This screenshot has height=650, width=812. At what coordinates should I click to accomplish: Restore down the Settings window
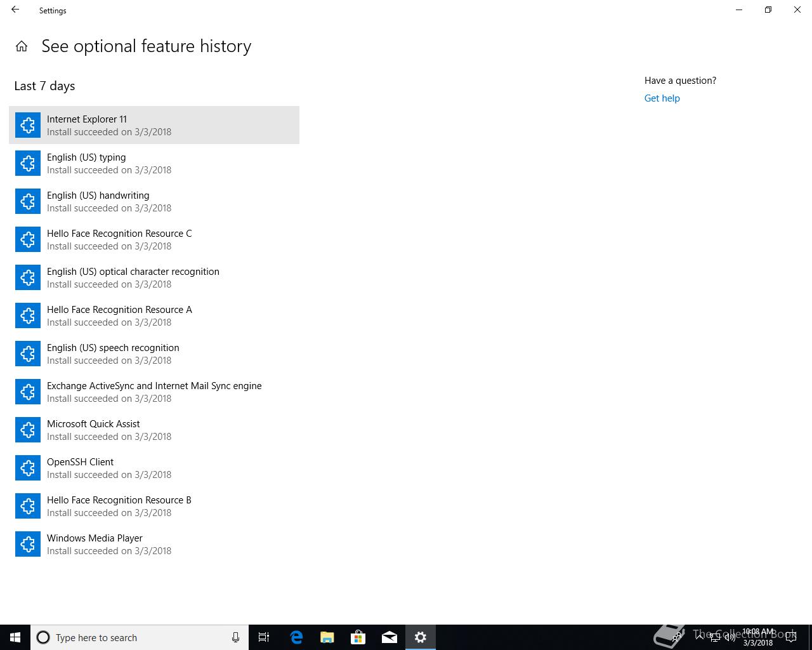pos(768,10)
